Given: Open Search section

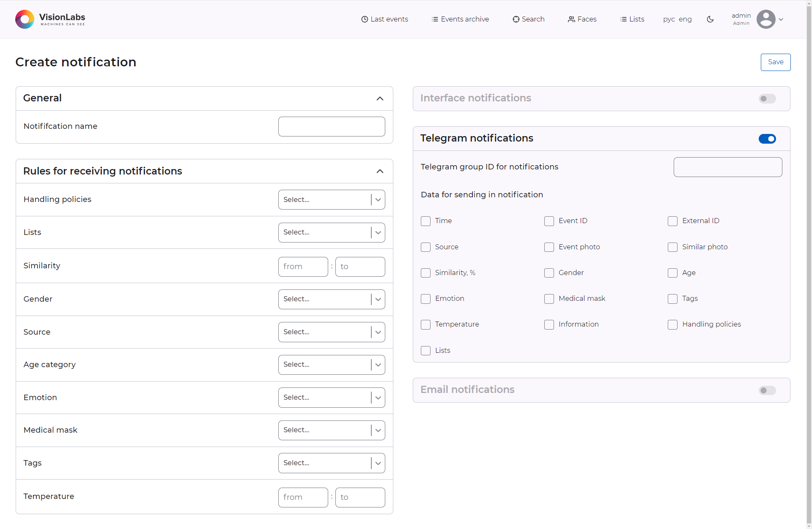Looking at the screenshot, I should (x=528, y=19).
